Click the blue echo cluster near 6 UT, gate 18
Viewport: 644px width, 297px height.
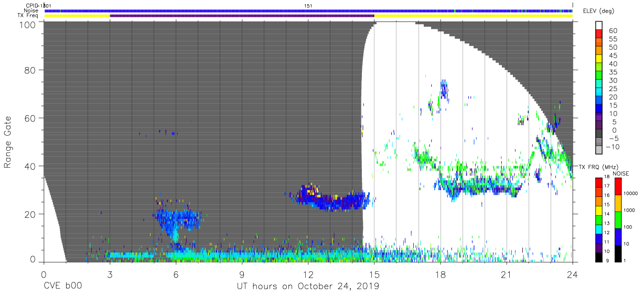pyautogui.click(x=177, y=219)
